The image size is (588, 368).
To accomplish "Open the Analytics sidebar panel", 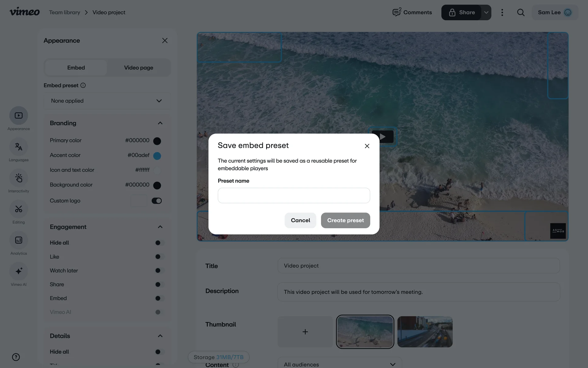I will tap(19, 240).
